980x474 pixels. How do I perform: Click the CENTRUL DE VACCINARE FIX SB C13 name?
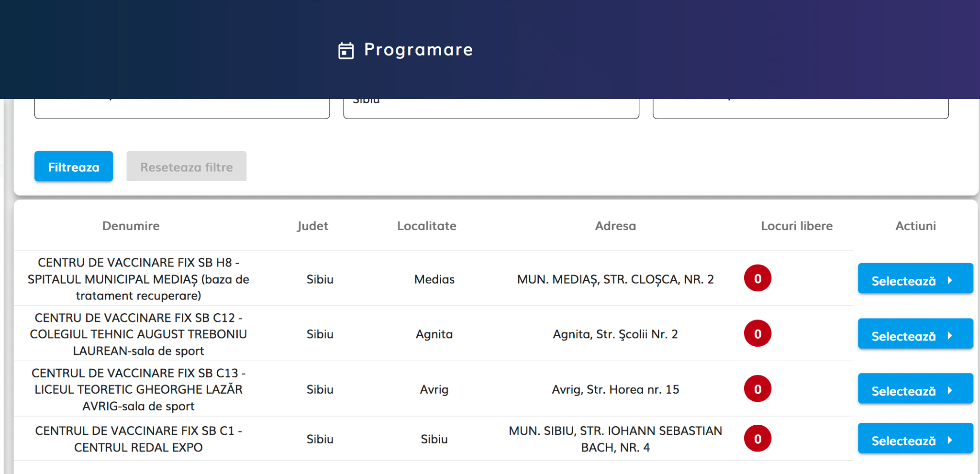(x=138, y=389)
